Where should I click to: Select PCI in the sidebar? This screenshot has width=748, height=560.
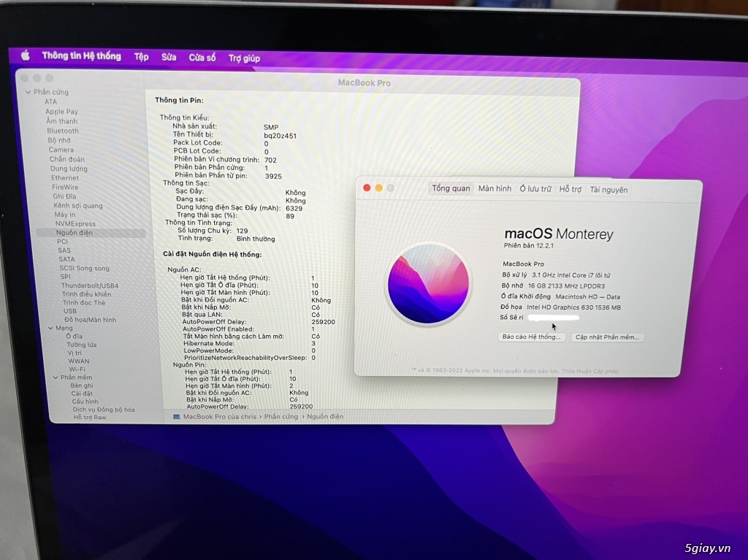pos(63,242)
